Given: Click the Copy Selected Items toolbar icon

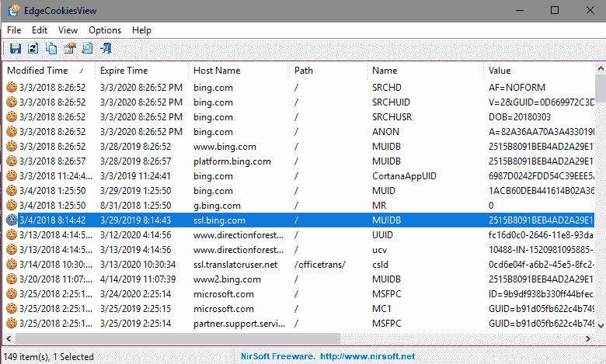Looking at the screenshot, I should pos(51,48).
